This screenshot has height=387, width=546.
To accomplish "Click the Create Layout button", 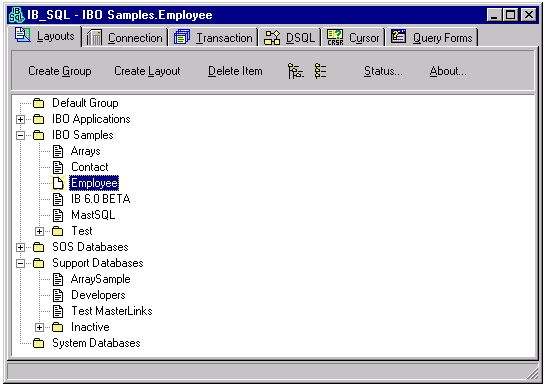I will (x=147, y=71).
